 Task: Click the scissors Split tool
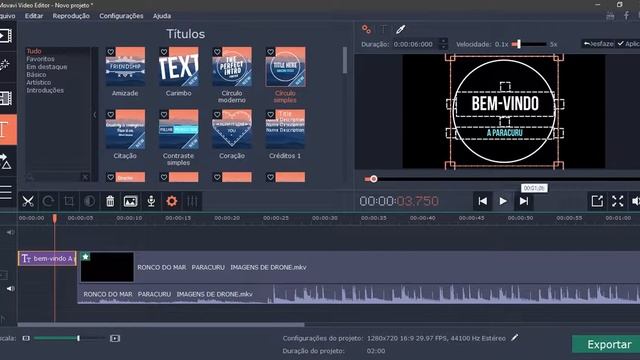pyautogui.click(x=28, y=201)
